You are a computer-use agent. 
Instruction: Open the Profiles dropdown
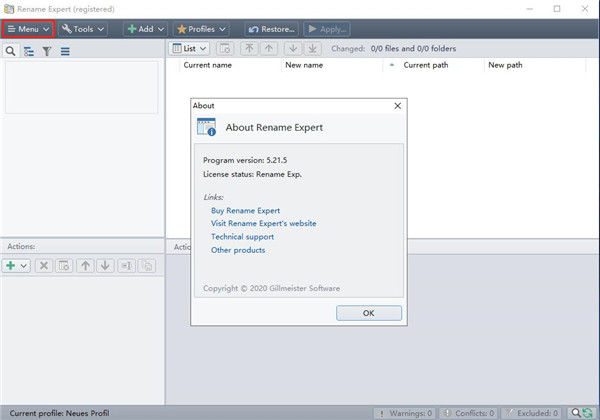click(x=201, y=29)
